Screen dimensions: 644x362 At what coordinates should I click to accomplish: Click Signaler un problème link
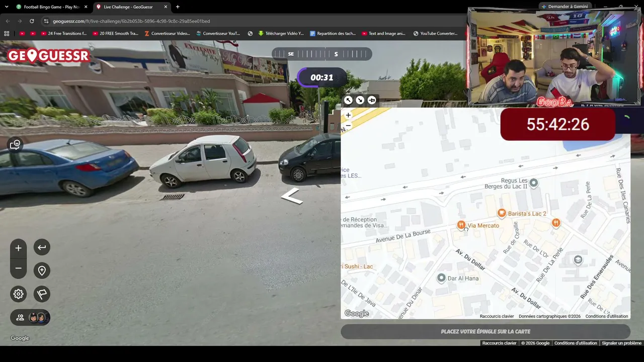click(622, 343)
